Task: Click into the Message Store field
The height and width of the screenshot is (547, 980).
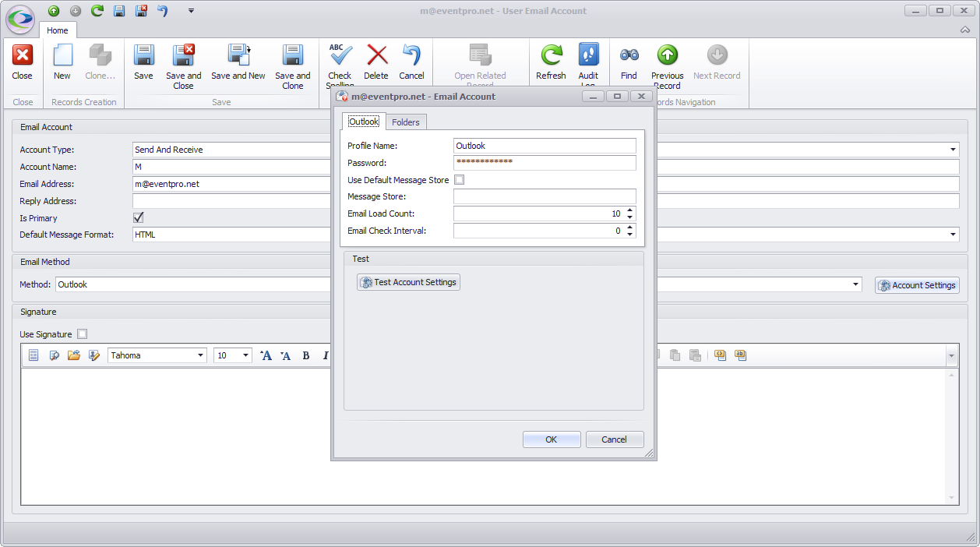Action: (545, 196)
